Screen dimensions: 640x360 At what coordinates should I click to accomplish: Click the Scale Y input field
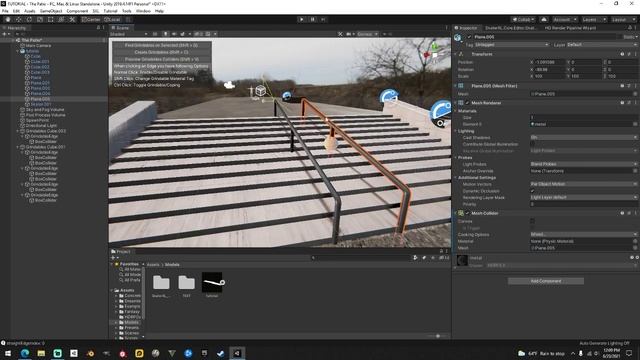coord(586,76)
